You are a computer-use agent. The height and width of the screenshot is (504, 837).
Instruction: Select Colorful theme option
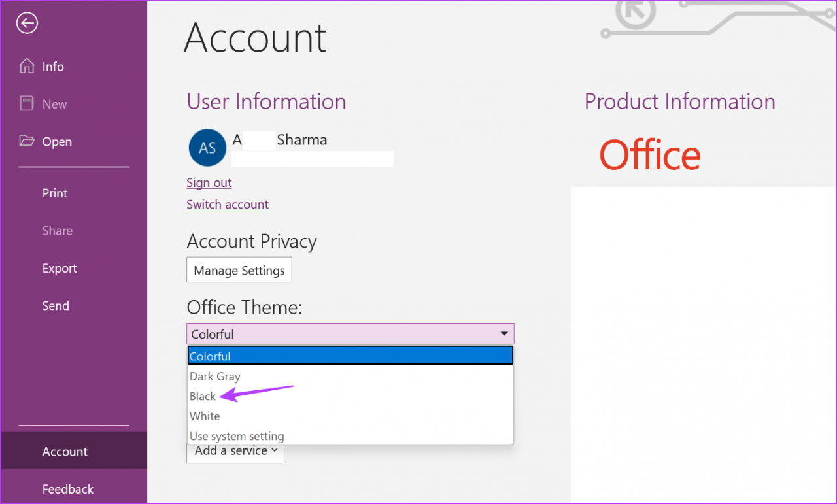[x=210, y=356]
